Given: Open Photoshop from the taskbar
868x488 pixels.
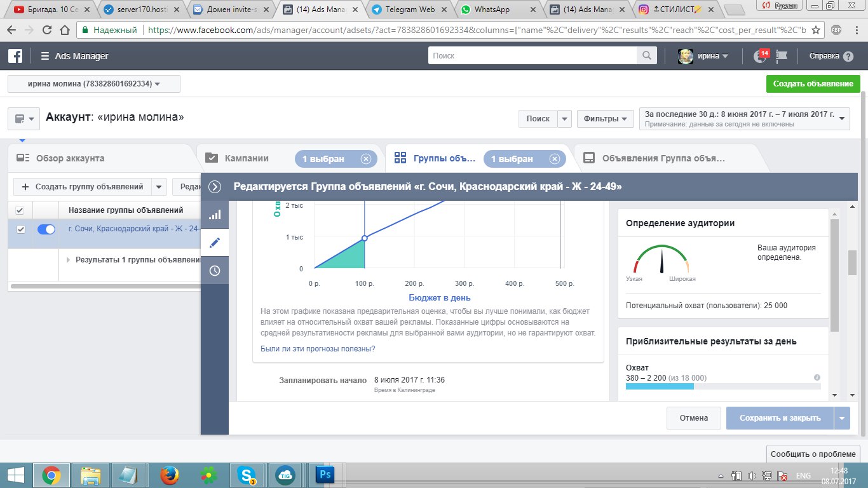Looking at the screenshot, I should tap(325, 475).
